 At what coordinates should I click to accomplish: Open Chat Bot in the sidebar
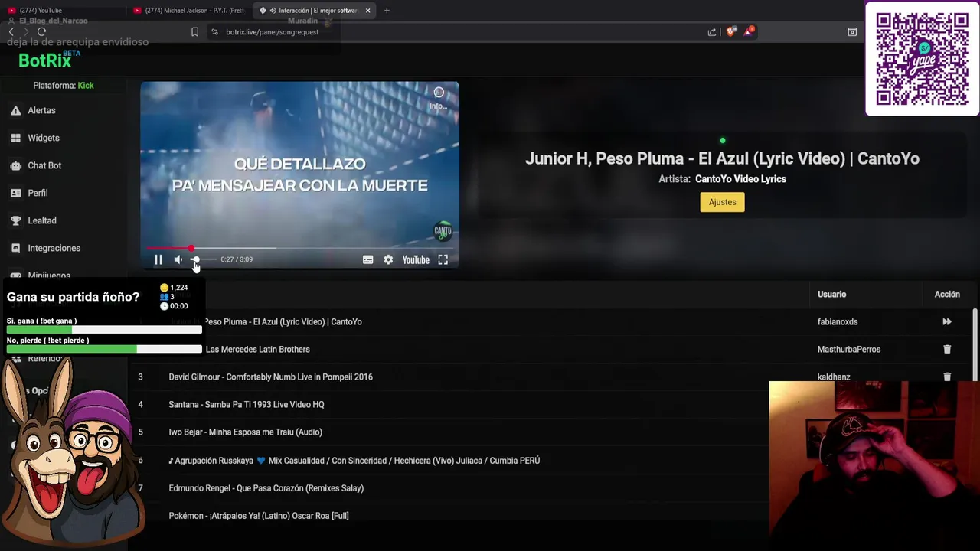[44, 165]
